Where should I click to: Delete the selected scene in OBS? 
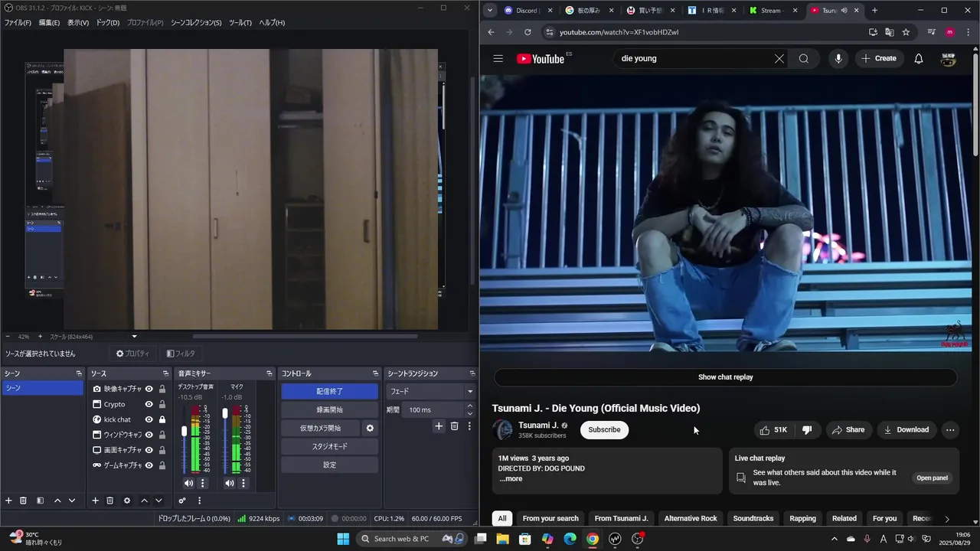tap(24, 500)
